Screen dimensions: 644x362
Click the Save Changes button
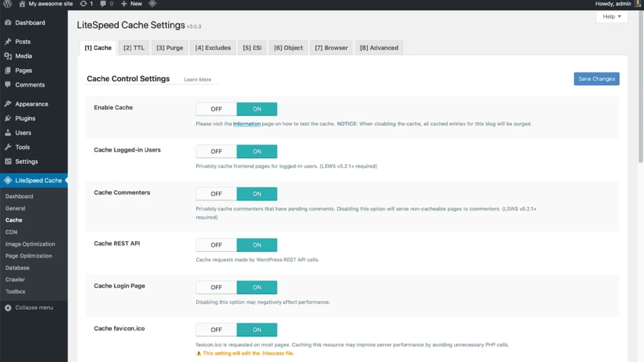[x=596, y=79]
